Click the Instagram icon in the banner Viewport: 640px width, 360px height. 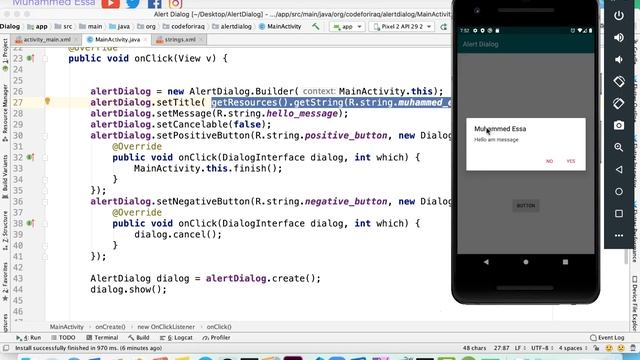[176, 4]
